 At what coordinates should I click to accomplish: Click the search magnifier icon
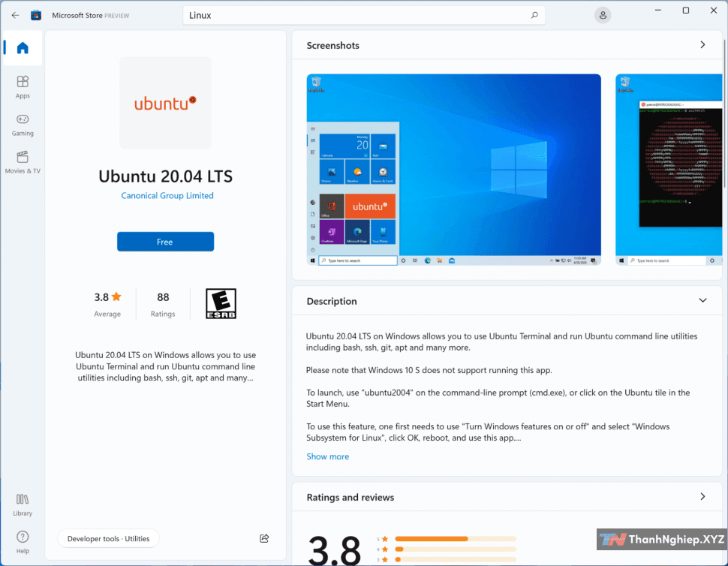click(x=534, y=15)
